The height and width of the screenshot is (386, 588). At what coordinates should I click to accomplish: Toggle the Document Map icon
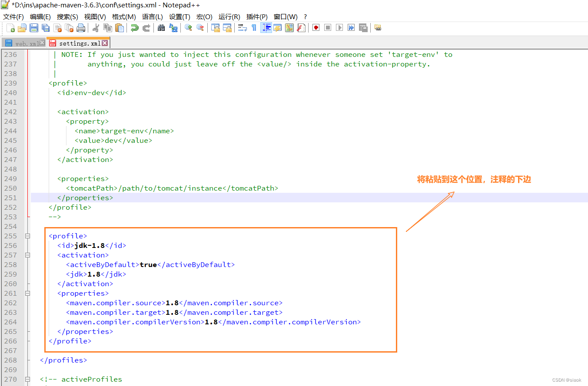(x=289, y=28)
